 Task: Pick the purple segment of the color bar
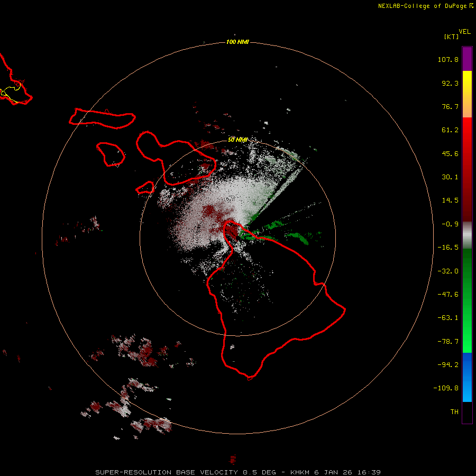click(x=467, y=59)
